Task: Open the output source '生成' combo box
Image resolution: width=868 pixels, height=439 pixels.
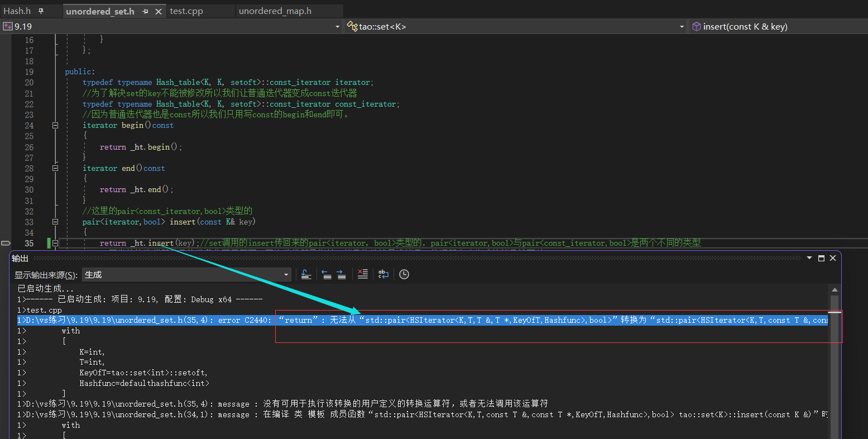Action: [x=186, y=274]
